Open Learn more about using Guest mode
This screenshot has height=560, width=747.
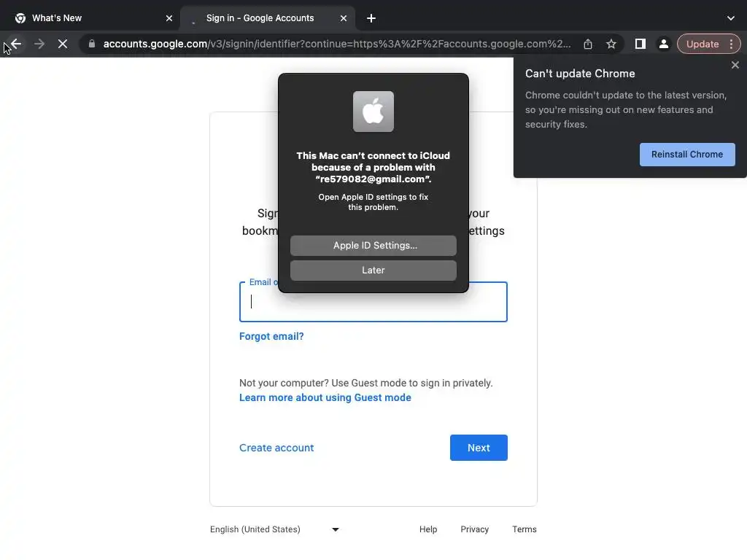[325, 397]
